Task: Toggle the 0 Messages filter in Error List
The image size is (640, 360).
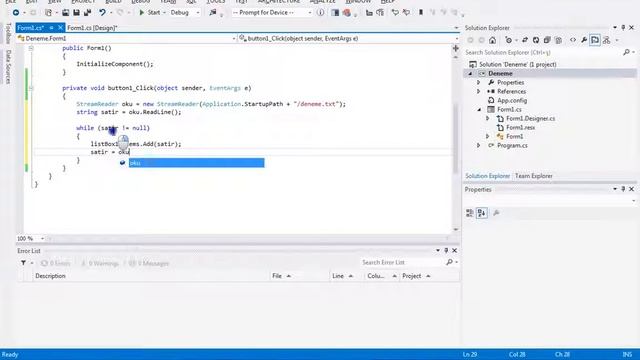Action: 149,263
